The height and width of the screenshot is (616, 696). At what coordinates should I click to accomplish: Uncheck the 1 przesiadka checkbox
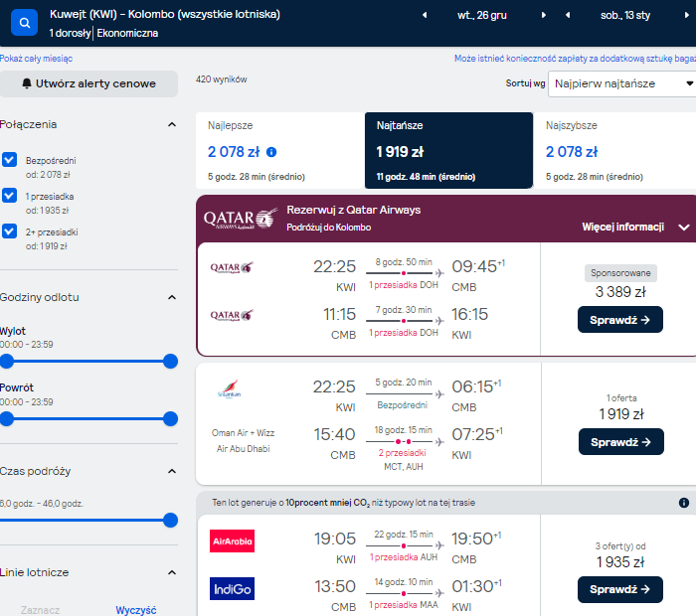tap(9, 195)
